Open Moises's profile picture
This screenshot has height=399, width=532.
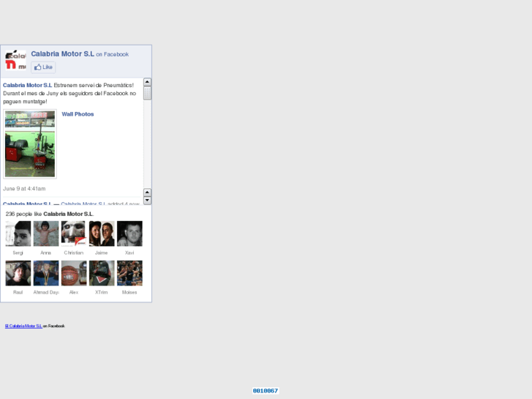pos(130,273)
